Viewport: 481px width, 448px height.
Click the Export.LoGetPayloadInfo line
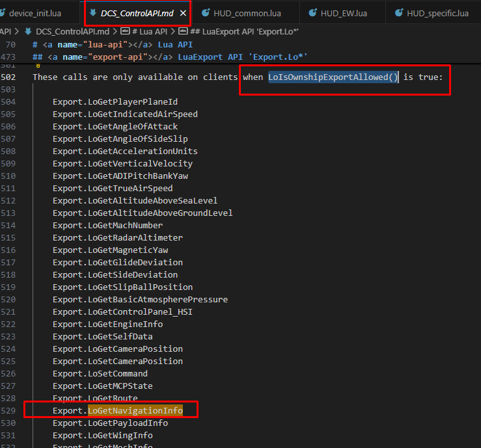110,423
